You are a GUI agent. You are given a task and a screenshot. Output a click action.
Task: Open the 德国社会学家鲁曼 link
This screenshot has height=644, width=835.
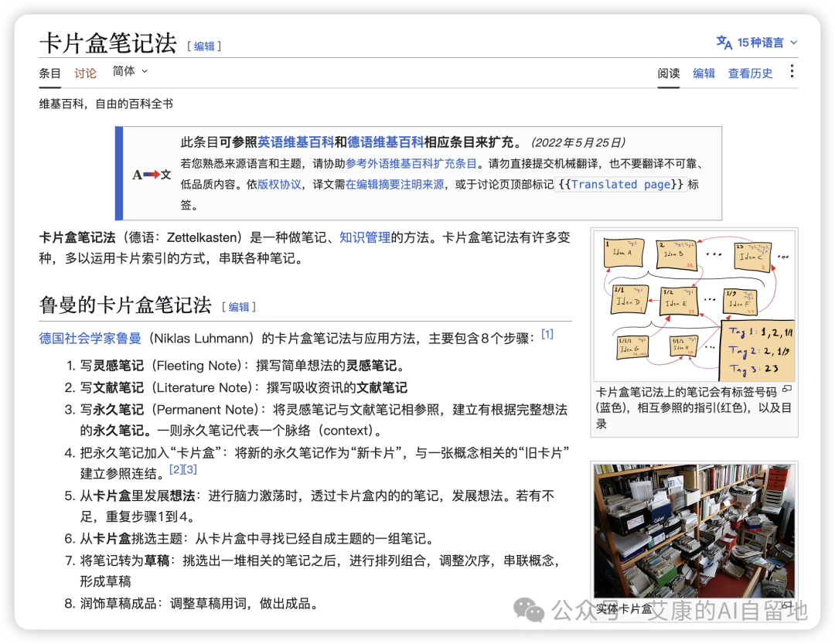point(90,339)
